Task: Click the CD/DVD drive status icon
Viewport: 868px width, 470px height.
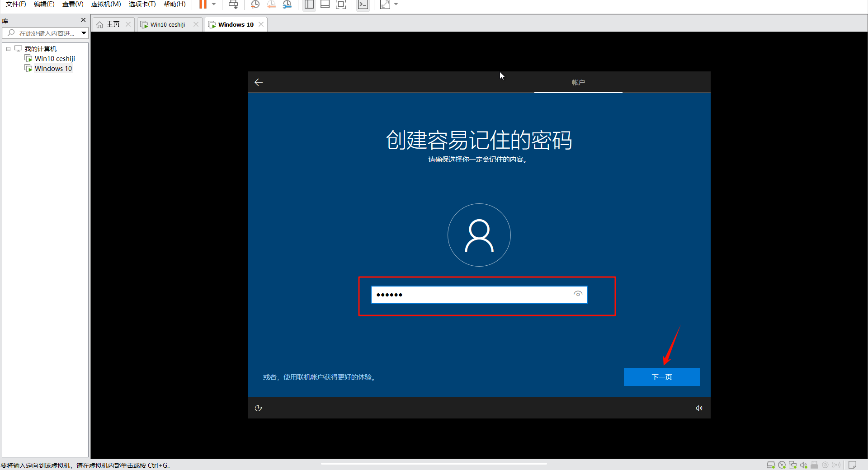Action: tap(782, 465)
